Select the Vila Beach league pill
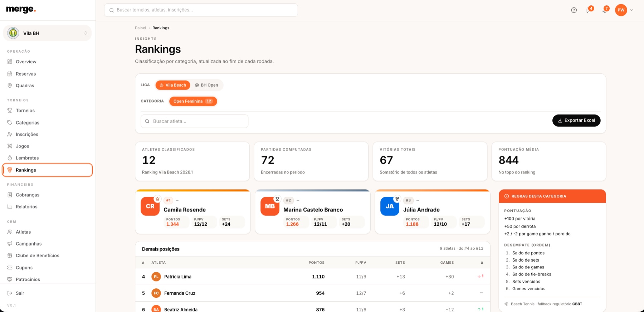 click(x=173, y=85)
